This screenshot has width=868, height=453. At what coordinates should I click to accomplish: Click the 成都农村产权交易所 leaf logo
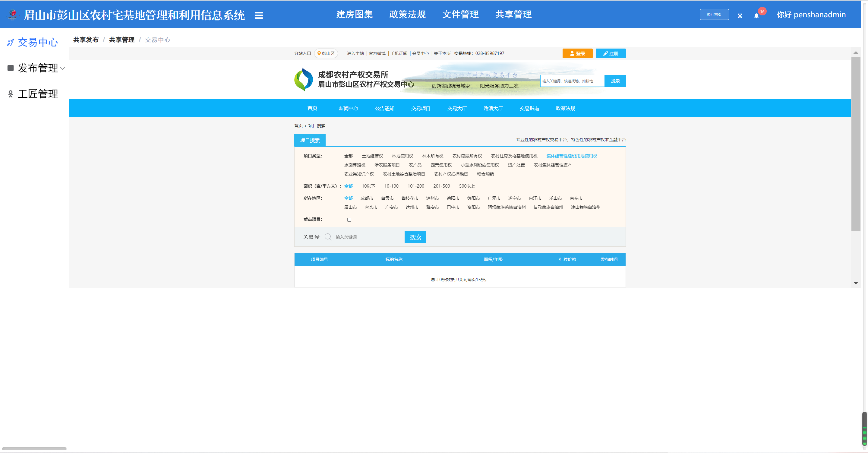click(x=304, y=80)
